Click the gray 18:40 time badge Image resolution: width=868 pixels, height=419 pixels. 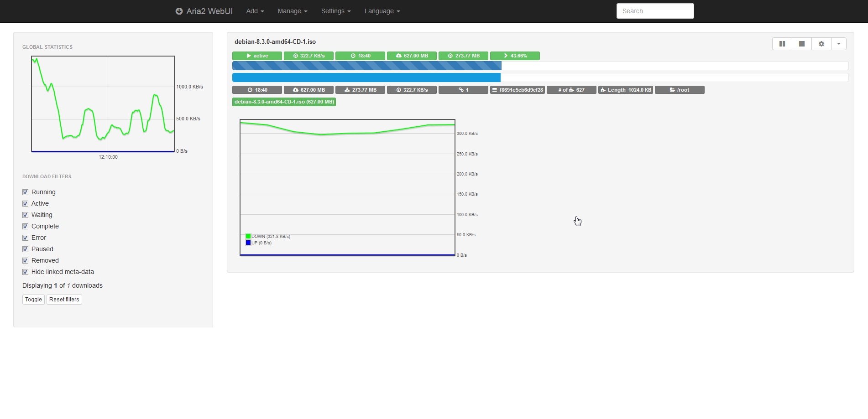click(x=257, y=90)
